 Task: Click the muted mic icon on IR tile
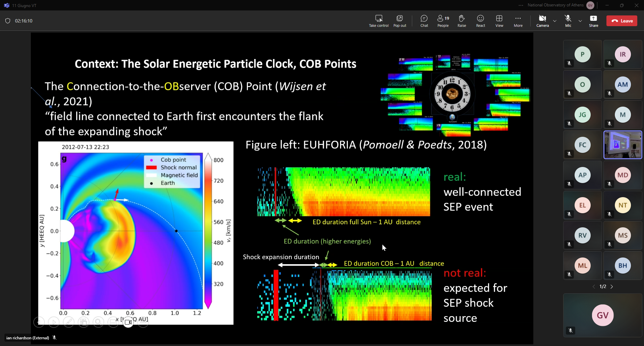pos(609,63)
